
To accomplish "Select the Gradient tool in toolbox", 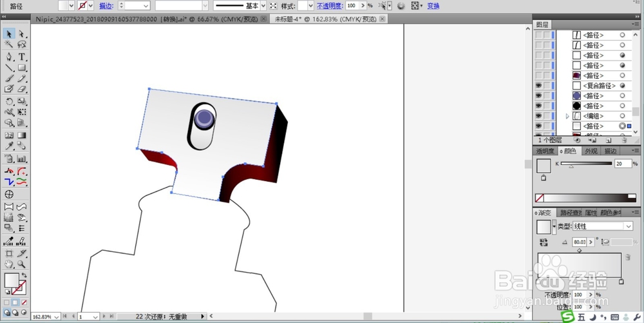I will 21,135.
